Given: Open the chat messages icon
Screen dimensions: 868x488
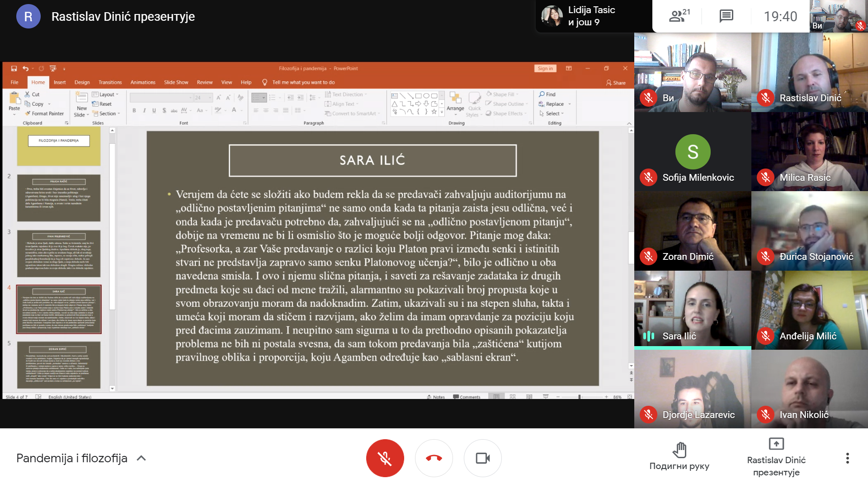Looking at the screenshot, I should point(726,16).
